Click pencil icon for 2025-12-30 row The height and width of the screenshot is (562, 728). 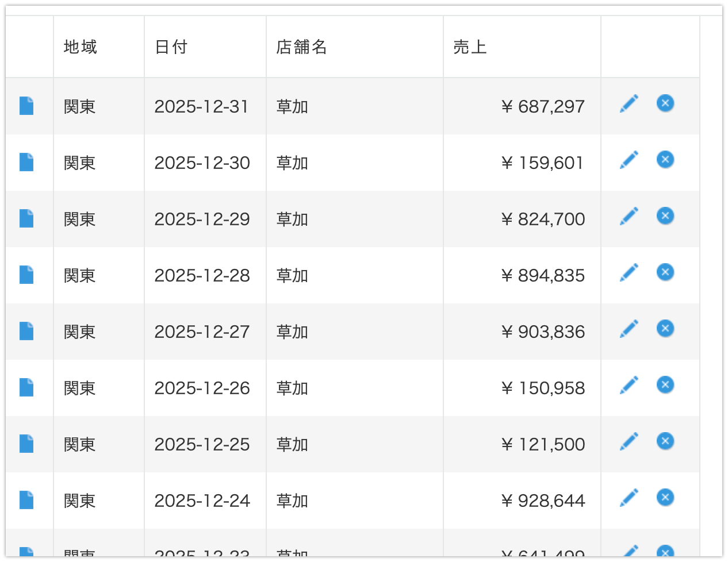[x=629, y=160]
